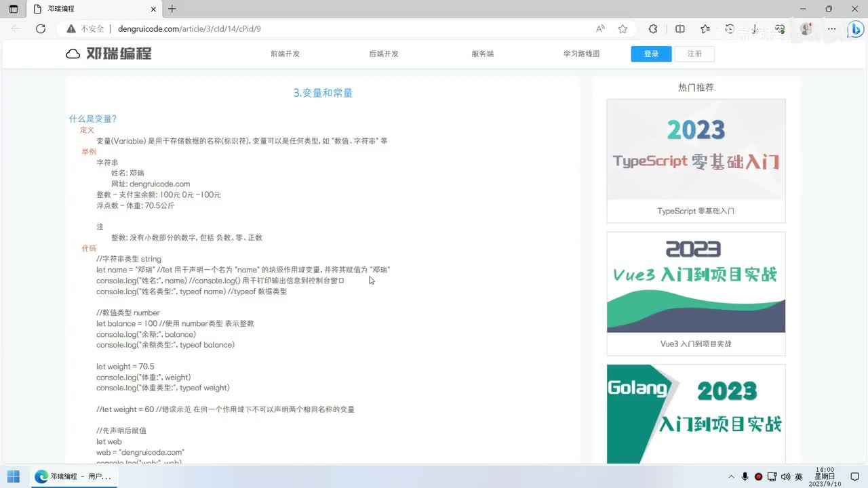
Task: Open Browser essentials heart icon
Action: click(780, 28)
